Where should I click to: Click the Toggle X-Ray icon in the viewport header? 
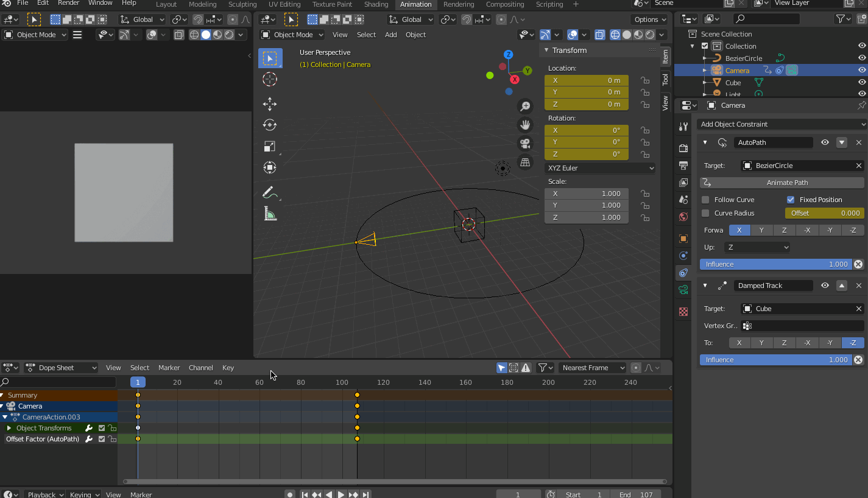click(x=600, y=35)
